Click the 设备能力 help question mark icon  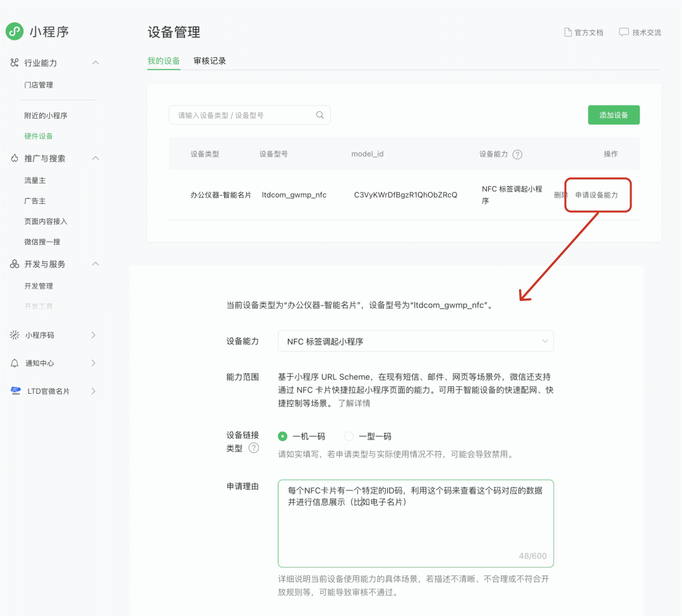pyautogui.click(x=517, y=154)
